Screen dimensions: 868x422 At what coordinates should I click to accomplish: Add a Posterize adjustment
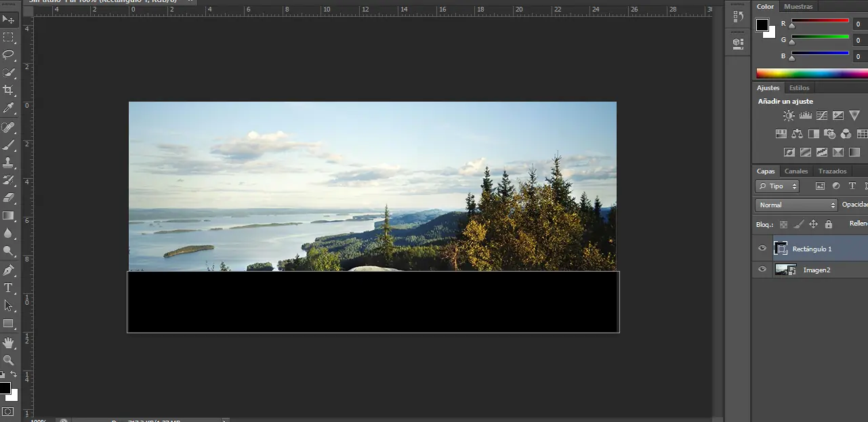(x=806, y=152)
